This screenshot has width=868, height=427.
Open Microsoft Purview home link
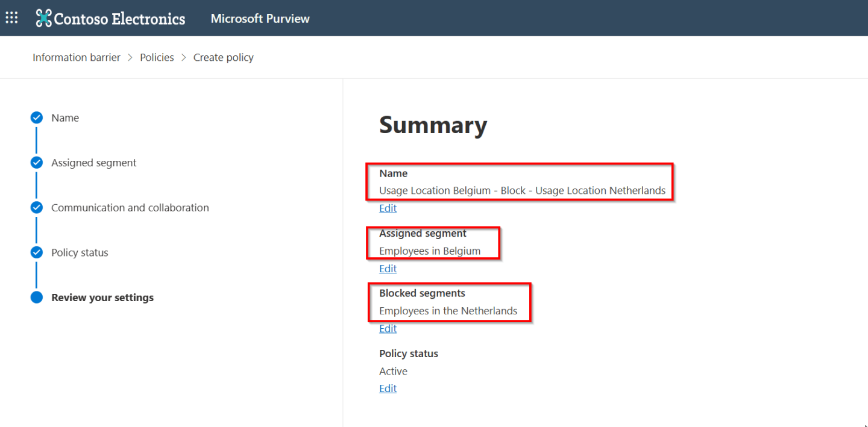pyautogui.click(x=260, y=19)
